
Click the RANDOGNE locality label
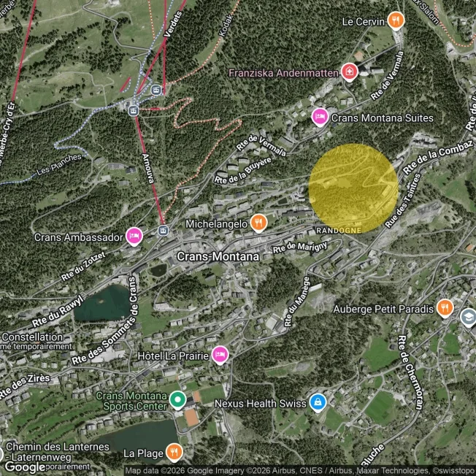339,231
